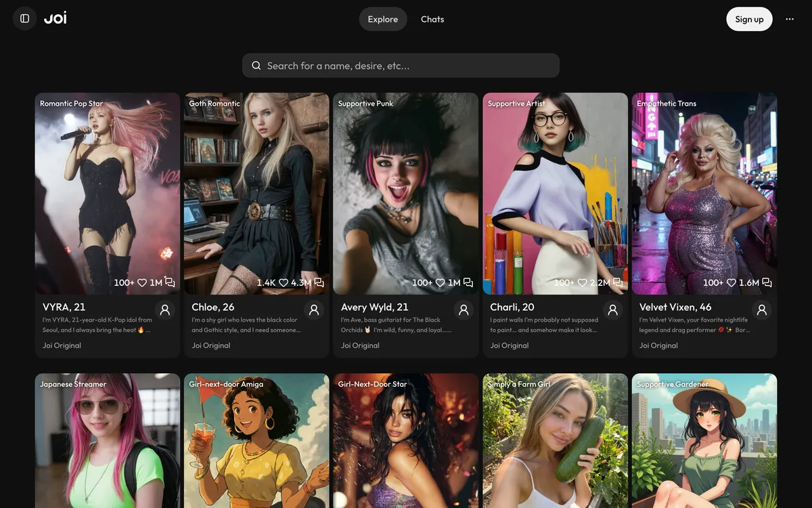The image size is (812, 508).
Task: Open Charli's profile icon
Action: coord(612,310)
